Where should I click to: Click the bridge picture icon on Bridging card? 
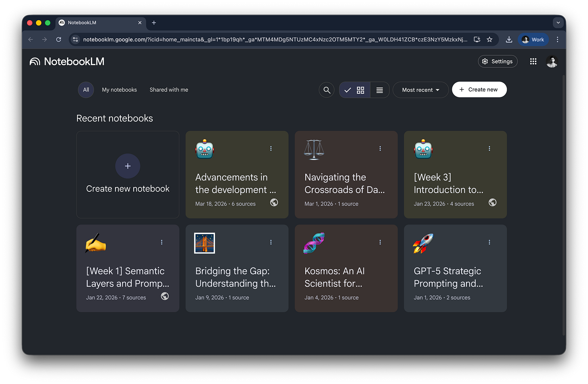(205, 243)
